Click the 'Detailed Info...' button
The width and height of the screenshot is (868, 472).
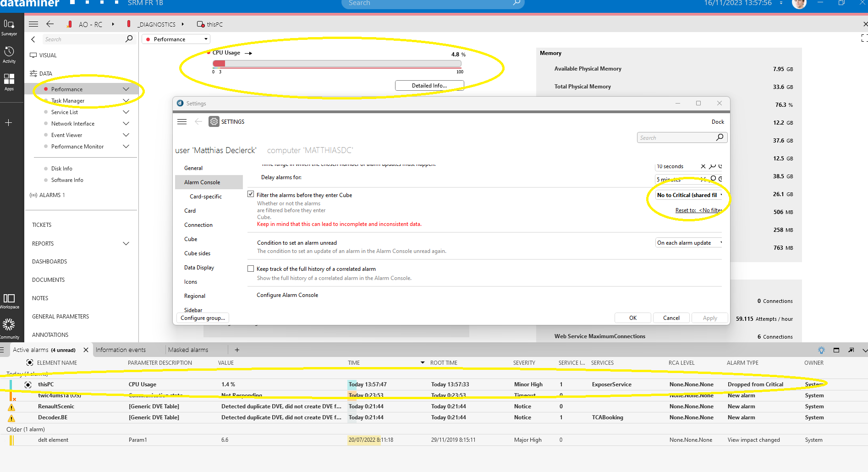click(429, 85)
